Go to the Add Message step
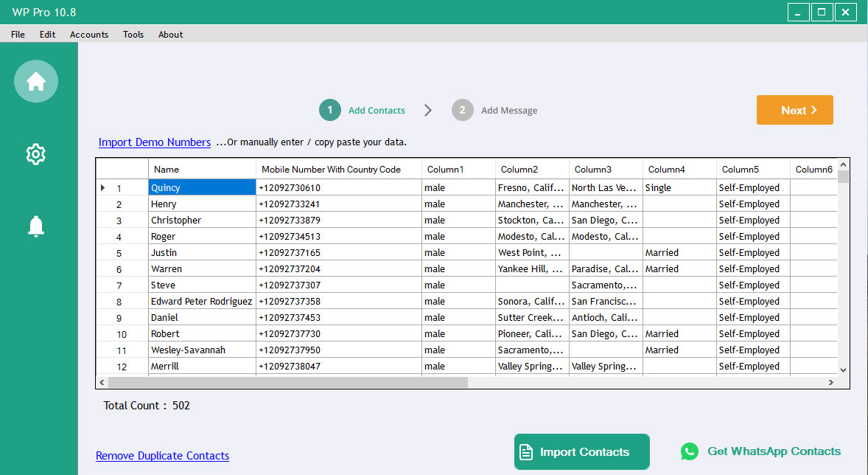The height and width of the screenshot is (475, 868). [x=509, y=111]
